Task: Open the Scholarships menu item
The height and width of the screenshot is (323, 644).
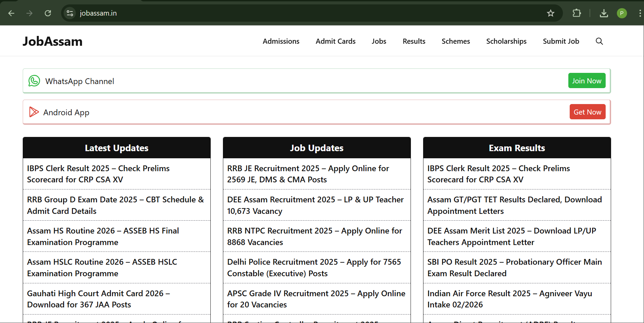Action: (x=506, y=41)
